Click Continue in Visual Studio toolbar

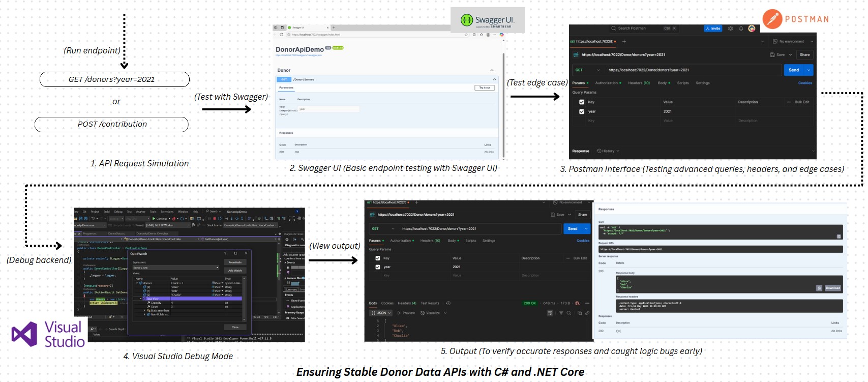coord(160,218)
